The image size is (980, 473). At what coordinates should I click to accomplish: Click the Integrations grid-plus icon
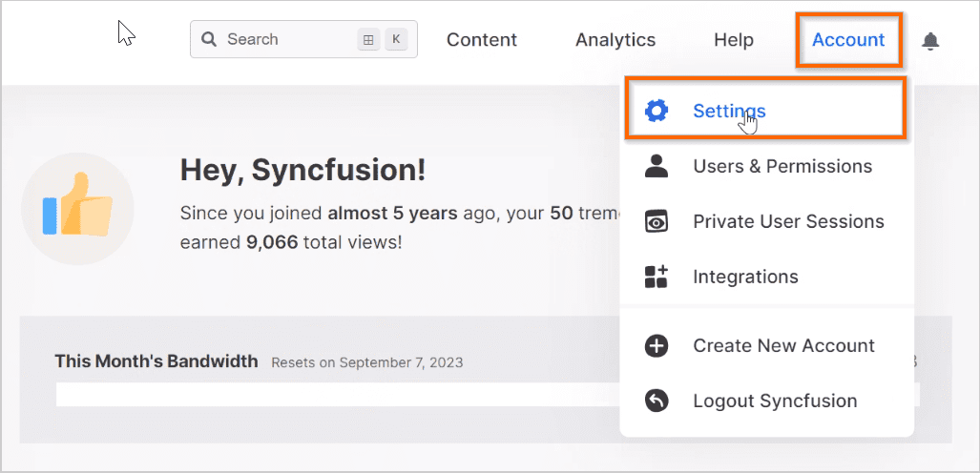click(x=657, y=277)
